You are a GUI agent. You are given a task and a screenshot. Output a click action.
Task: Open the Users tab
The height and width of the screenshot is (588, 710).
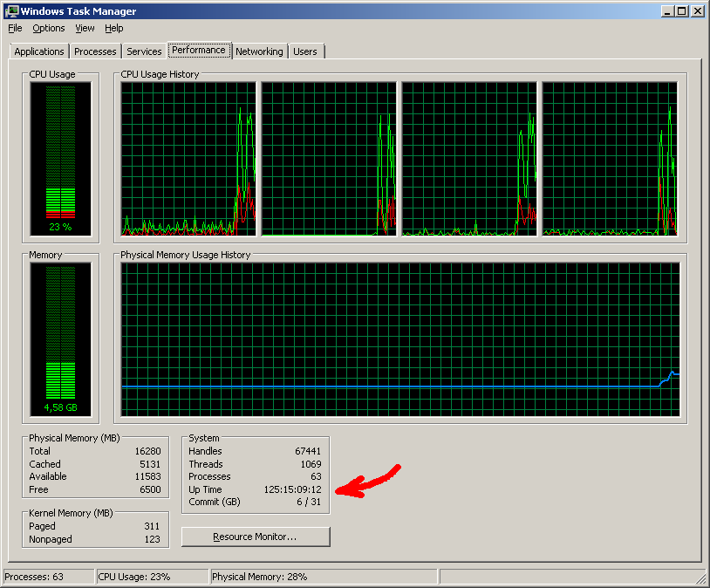(x=305, y=51)
